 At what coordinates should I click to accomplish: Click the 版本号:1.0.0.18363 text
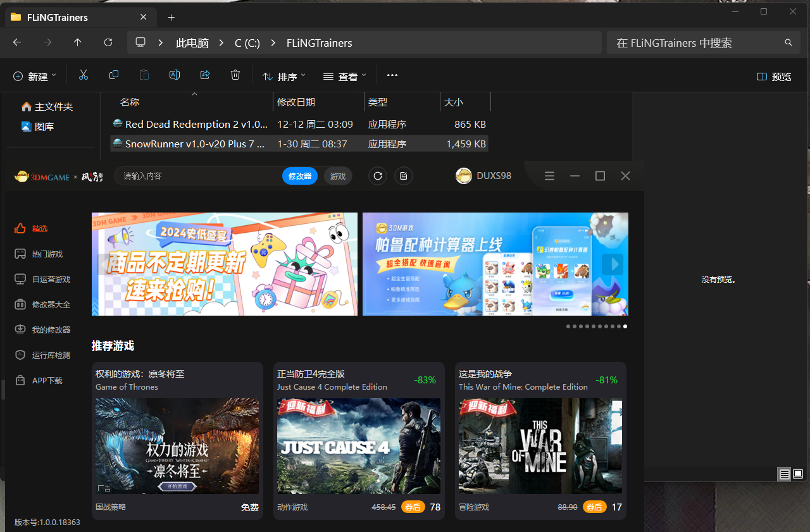point(47,523)
